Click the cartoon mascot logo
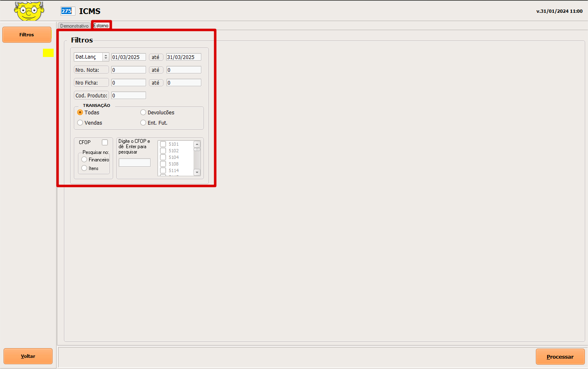This screenshot has height=369, width=588. [29, 11]
